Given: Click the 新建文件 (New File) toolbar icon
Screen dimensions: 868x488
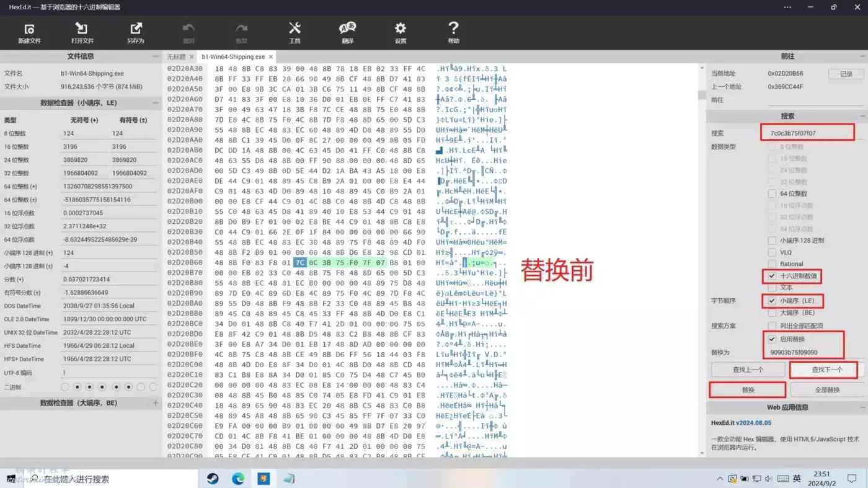Looking at the screenshot, I should [x=29, y=32].
